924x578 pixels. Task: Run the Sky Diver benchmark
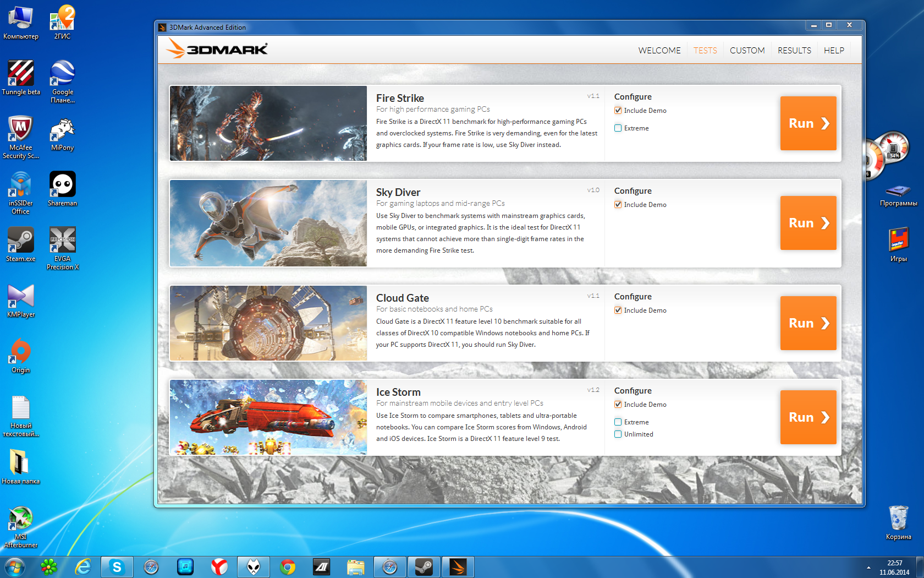[809, 223]
